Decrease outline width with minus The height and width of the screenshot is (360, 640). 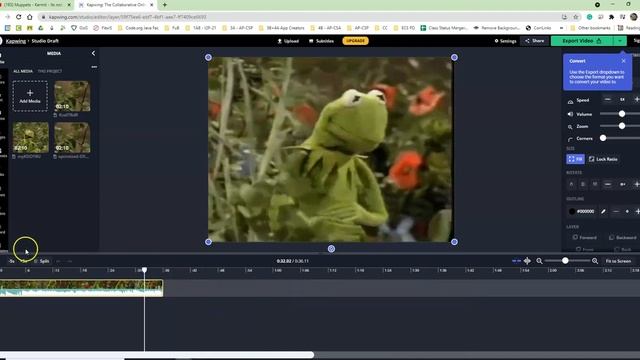pyautogui.click(x=616, y=211)
